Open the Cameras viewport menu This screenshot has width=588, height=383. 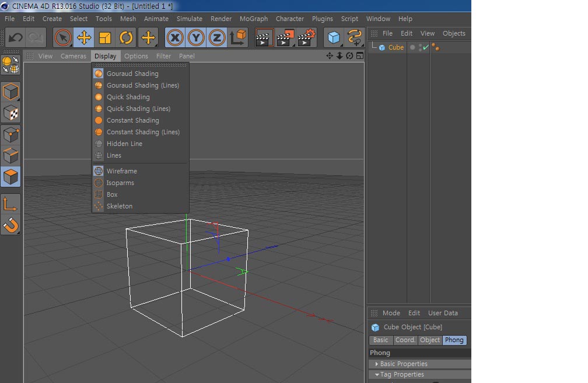[x=73, y=56]
